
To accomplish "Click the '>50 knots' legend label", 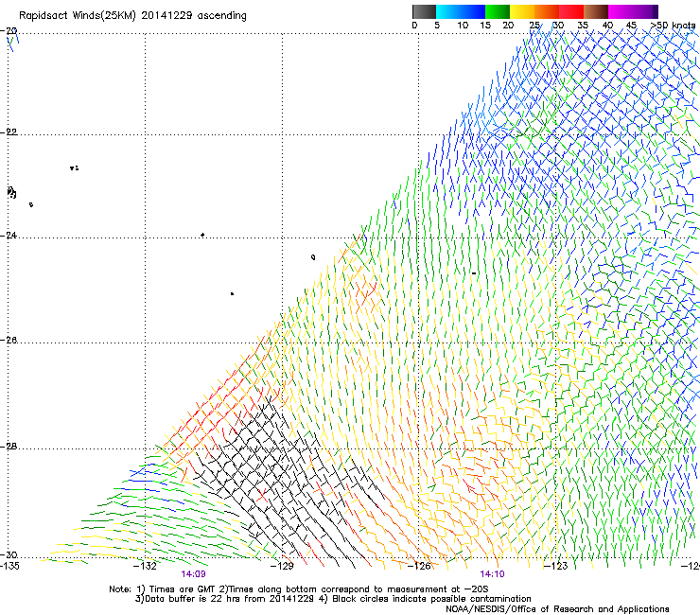I will [x=673, y=26].
